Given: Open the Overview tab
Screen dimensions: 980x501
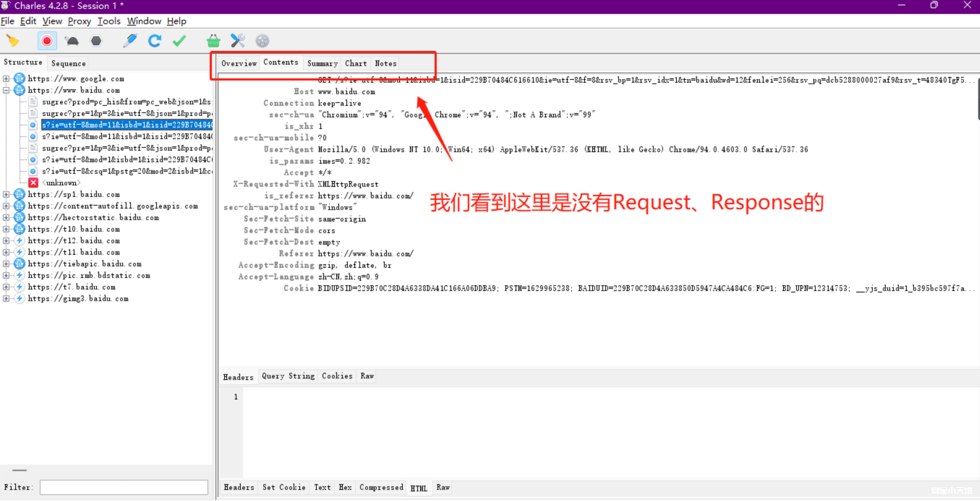Looking at the screenshot, I should [x=239, y=63].
